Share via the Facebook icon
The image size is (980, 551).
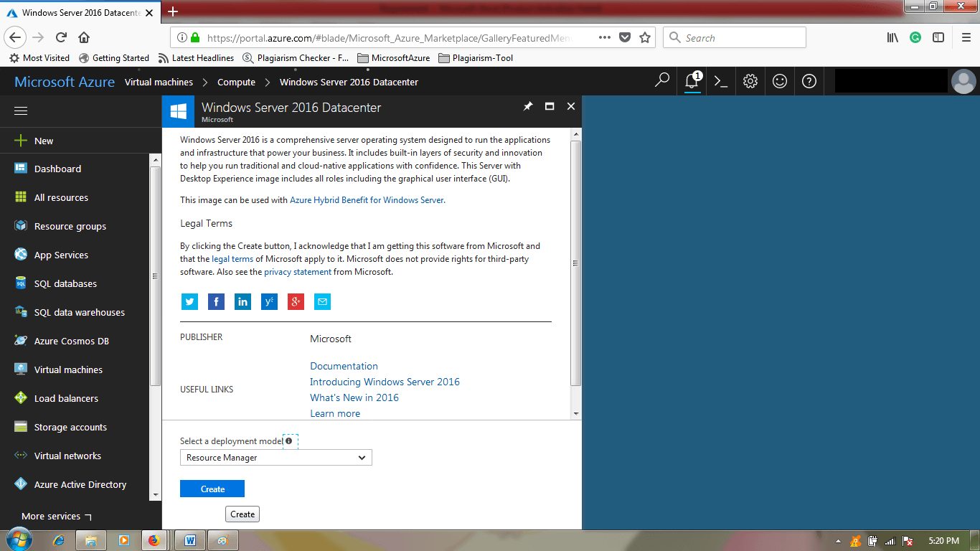[x=216, y=301]
